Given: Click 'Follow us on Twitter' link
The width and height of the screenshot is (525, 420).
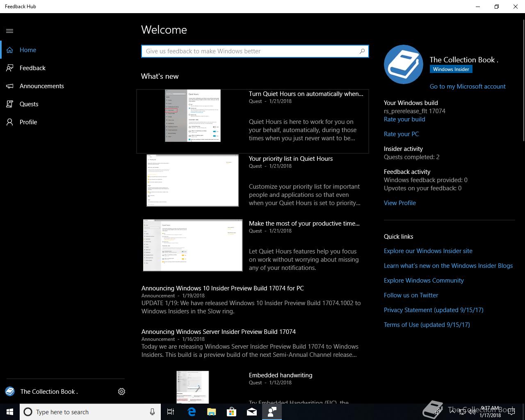Looking at the screenshot, I should tap(411, 295).
